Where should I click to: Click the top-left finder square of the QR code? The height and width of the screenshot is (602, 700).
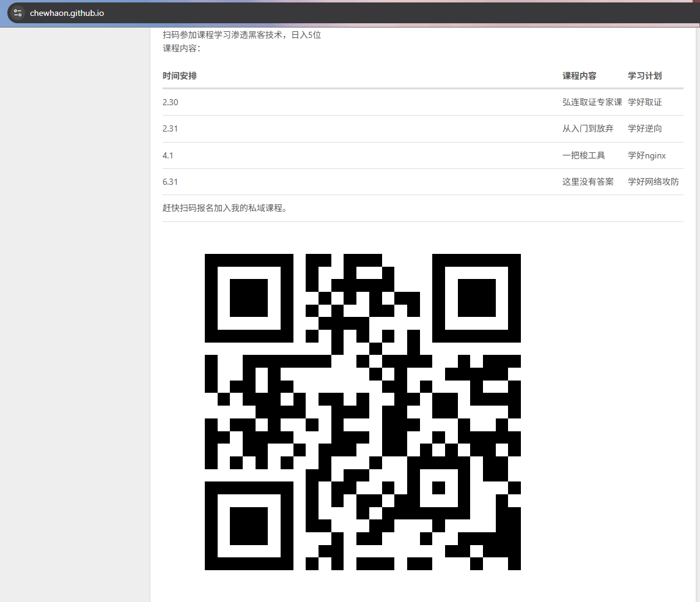click(x=249, y=297)
